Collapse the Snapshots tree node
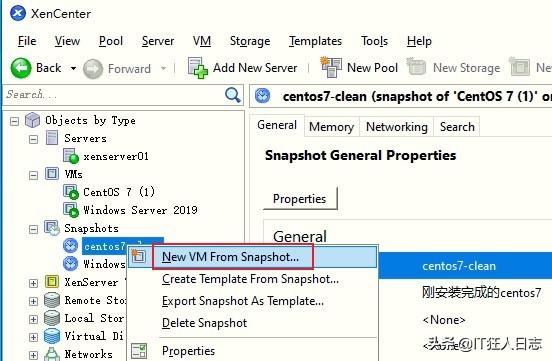 pyautogui.click(x=33, y=230)
